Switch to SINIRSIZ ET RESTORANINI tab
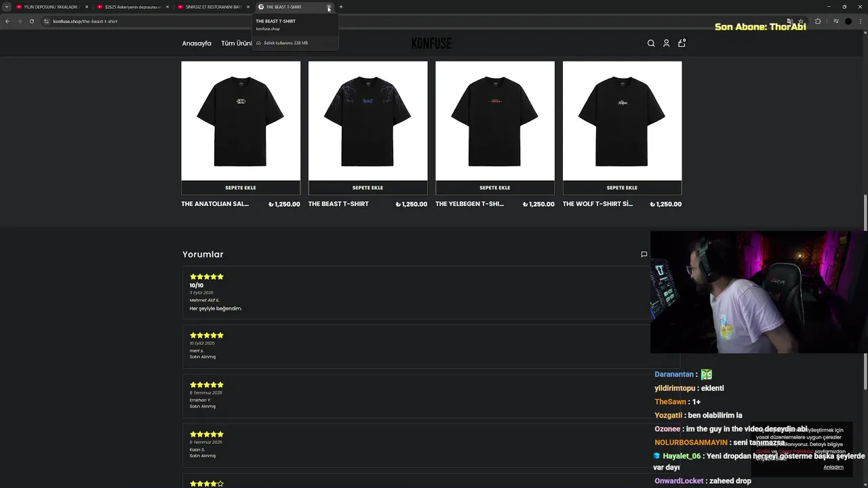The image size is (868, 488). pos(212,7)
